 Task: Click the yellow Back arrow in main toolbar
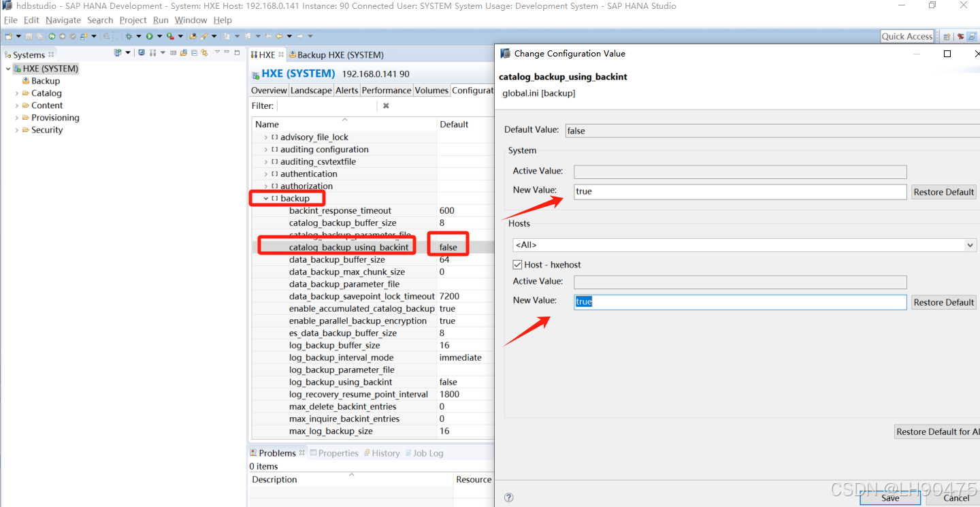click(279, 36)
